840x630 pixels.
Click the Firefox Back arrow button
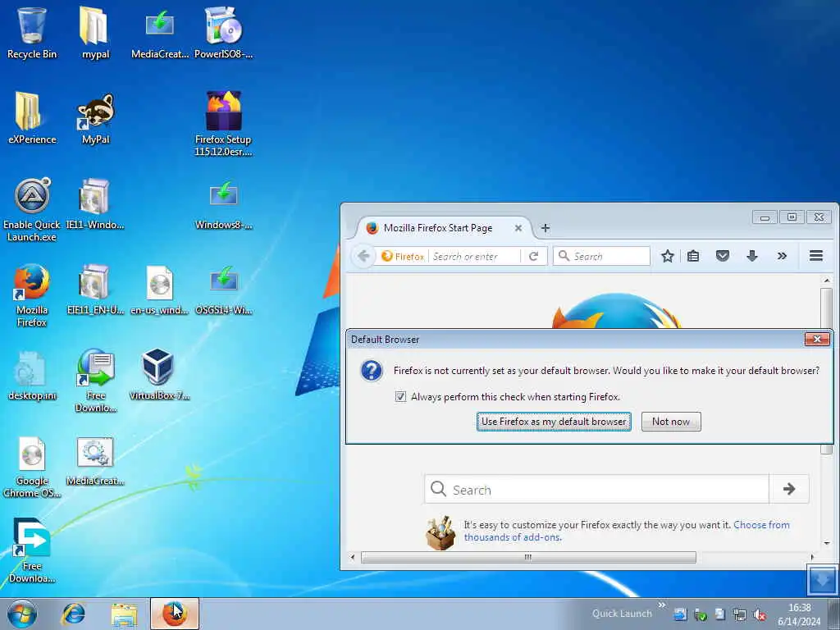[363, 256]
